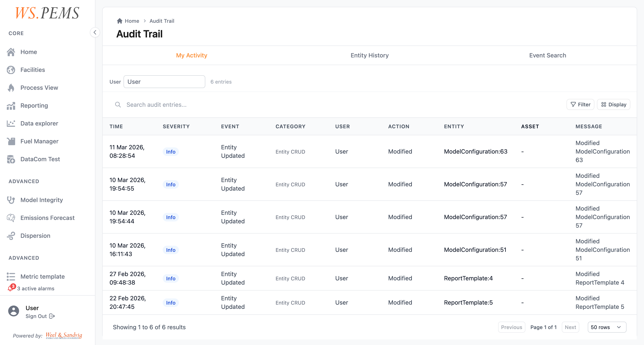Open the DataCom Test database icon
644x345 pixels.
11,159
